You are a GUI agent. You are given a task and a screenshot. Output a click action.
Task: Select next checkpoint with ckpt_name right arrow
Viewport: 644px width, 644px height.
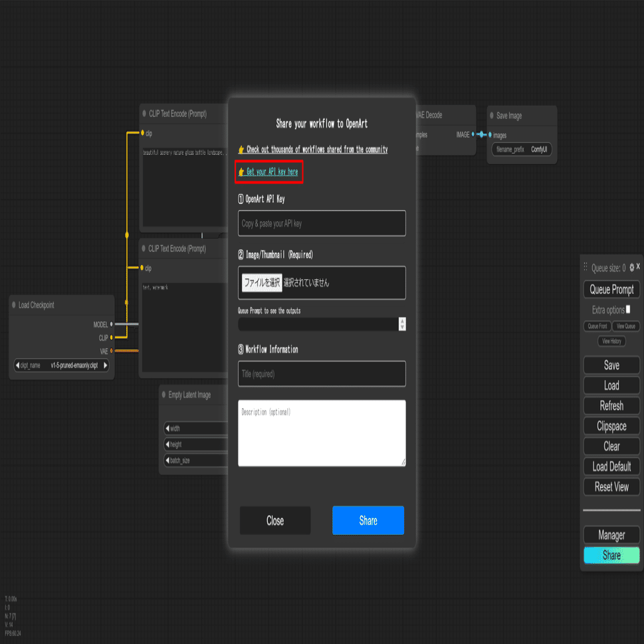click(x=105, y=365)
